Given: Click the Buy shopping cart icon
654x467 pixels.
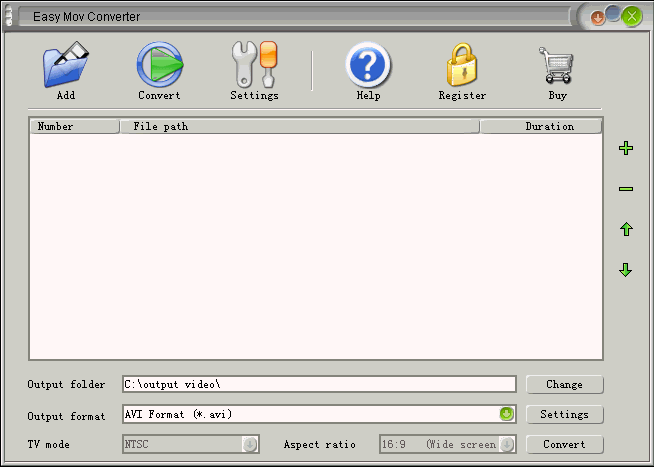Looking at the screenshot, I should tap(556, 65).
